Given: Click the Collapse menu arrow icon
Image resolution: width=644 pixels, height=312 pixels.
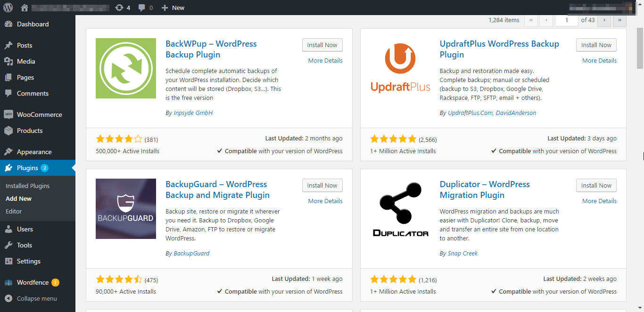Looking at the screenshot, I should [x=8, y=298].
